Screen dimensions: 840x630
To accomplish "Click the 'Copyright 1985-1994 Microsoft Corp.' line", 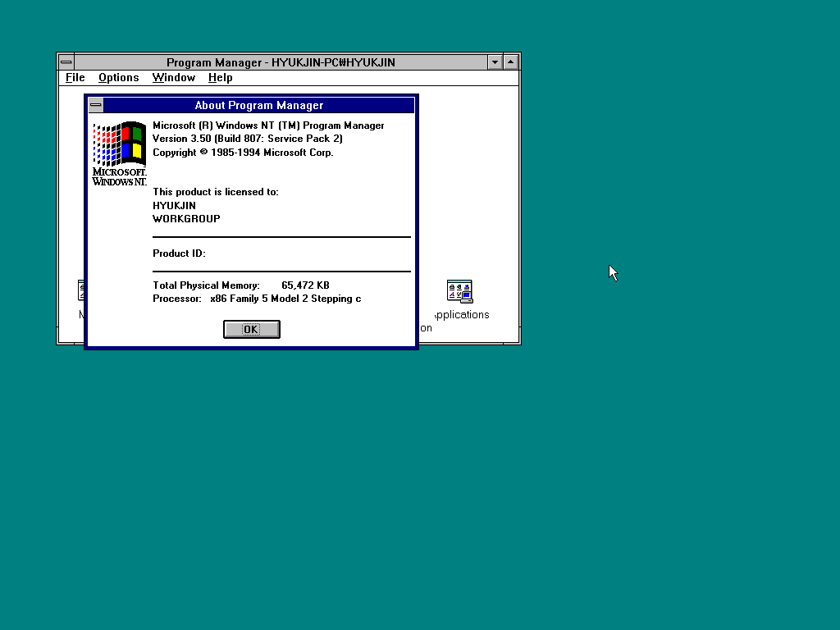I will click(x=243, y=153).
